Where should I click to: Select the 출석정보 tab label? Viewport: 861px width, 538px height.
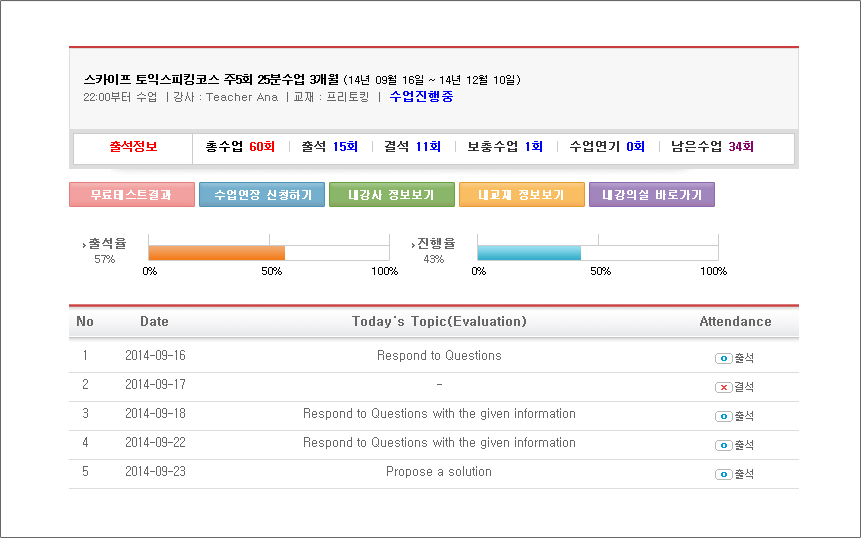coord(133,147)
